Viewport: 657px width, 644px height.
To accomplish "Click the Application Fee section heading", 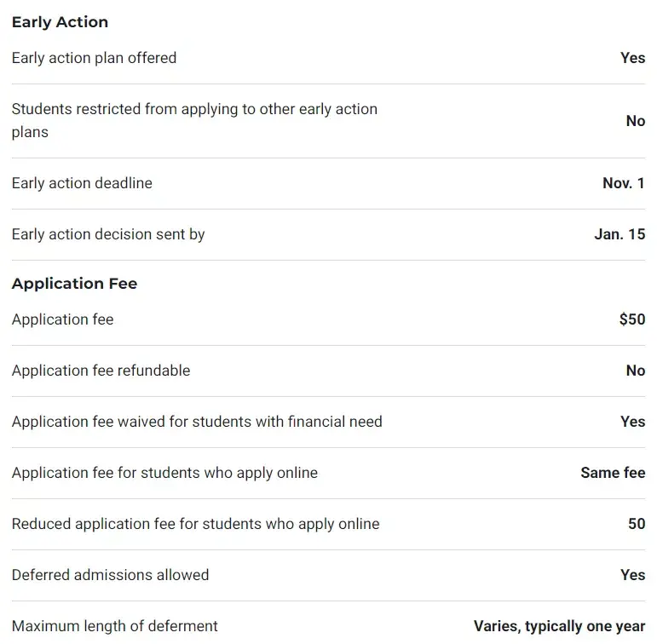I will tap(74, 284).
